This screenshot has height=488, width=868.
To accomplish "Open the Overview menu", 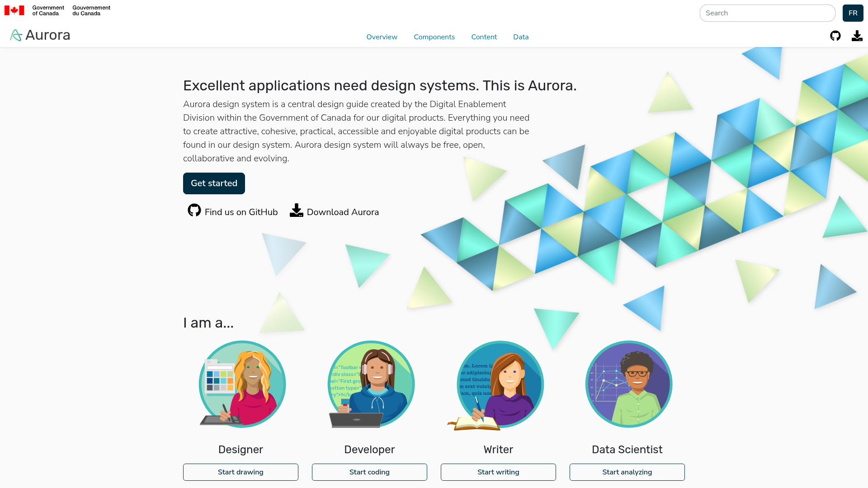I will pos(382,37).
